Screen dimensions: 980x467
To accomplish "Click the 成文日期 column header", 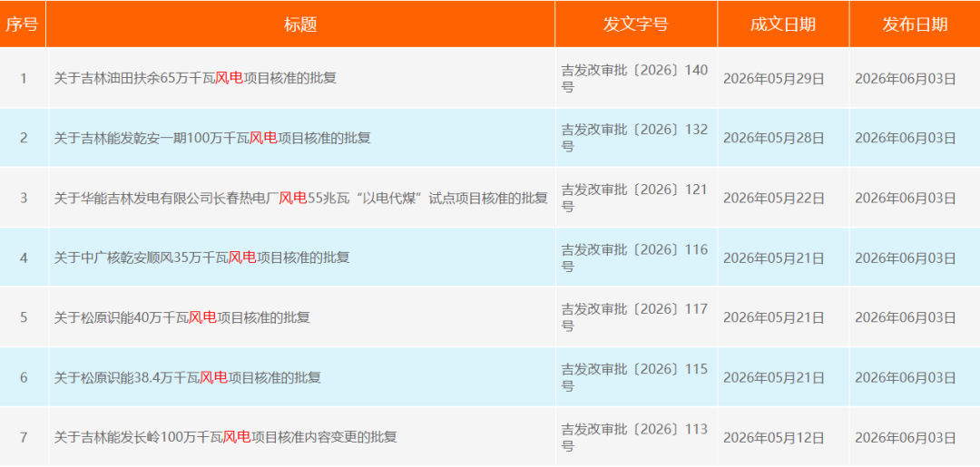I will coord(783,24).
